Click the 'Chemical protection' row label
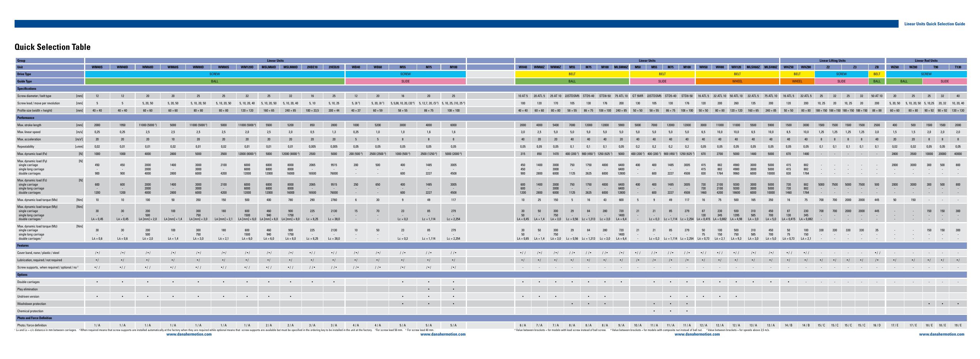 (30, 311)
